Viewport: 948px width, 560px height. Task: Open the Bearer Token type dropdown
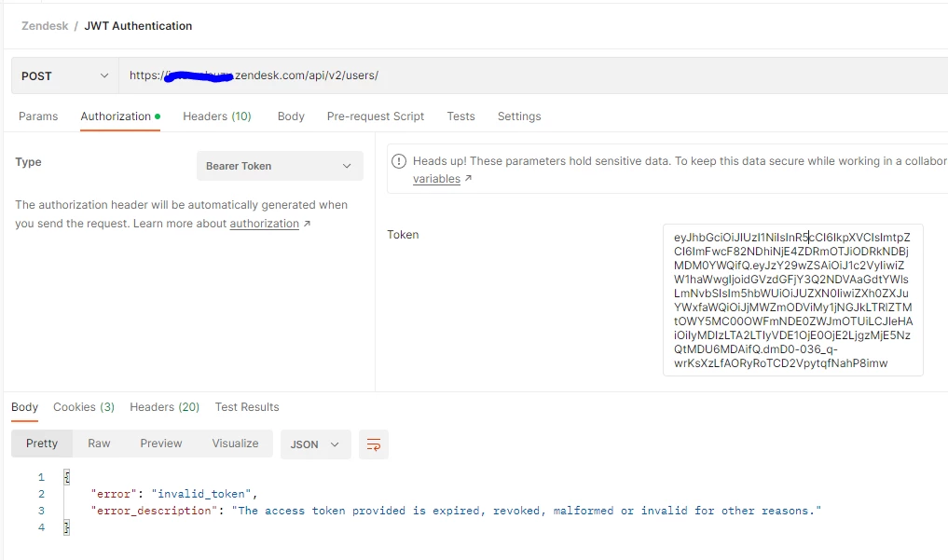click(x=280, y=166)
